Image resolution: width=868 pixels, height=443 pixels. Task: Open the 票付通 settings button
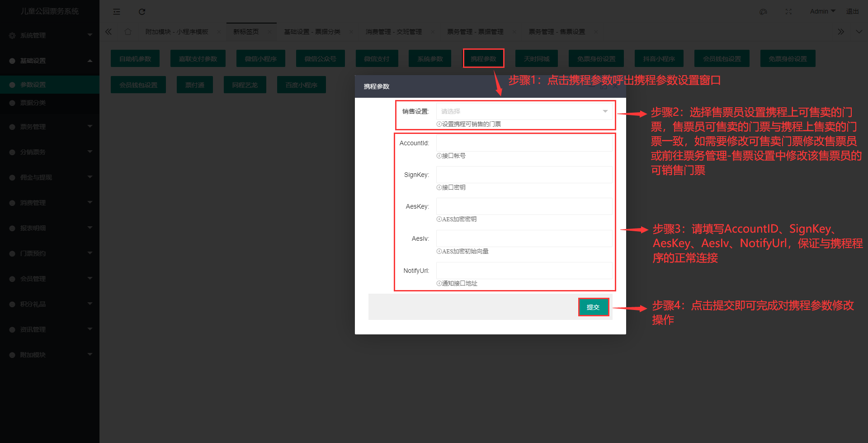[195, 85]
